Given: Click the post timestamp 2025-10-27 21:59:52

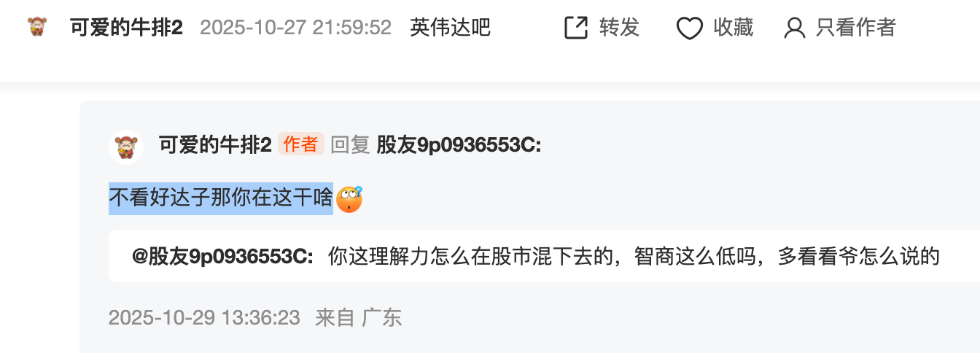Looking at the screenshot, I should pyautogui.click(x=296, y=28).
